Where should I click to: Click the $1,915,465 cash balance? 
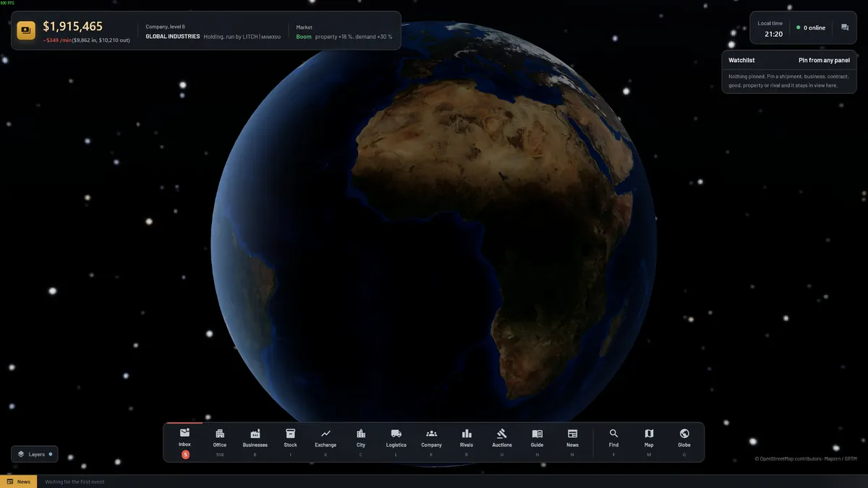point(72,27)
